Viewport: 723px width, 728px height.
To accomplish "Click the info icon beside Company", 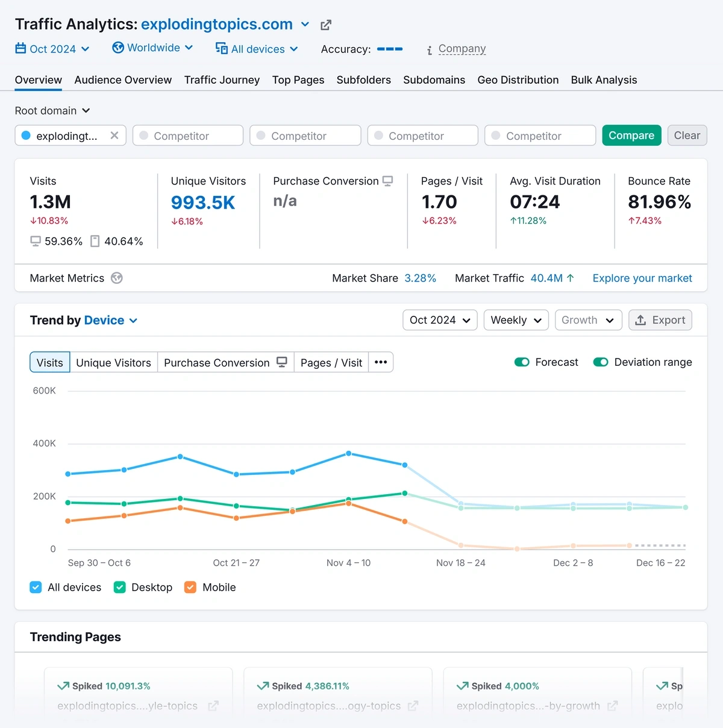I will point(430,50).
